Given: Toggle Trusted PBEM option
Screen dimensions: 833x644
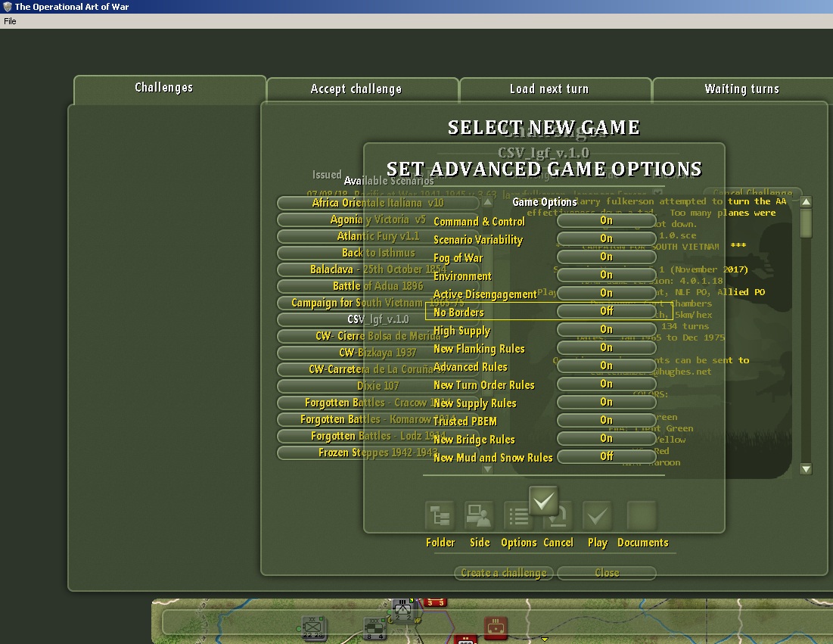Looking at the screenshot, I should tap(606, 420).
